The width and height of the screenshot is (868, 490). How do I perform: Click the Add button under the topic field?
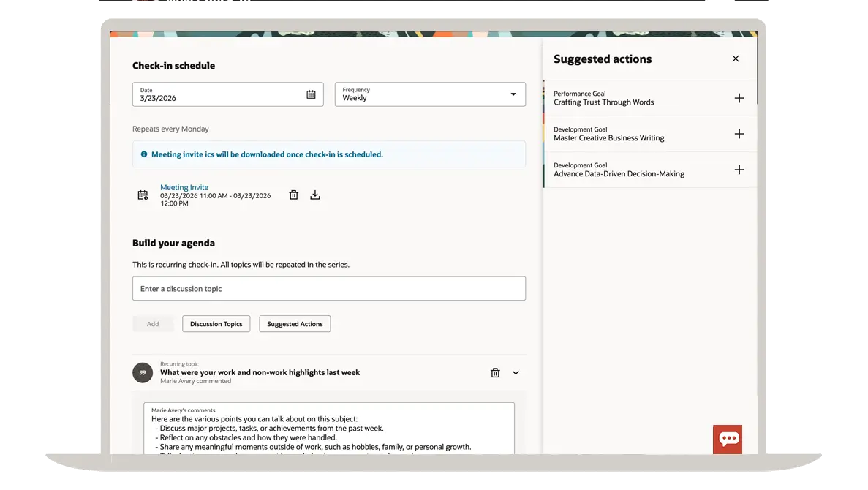[x=153, y=324]
